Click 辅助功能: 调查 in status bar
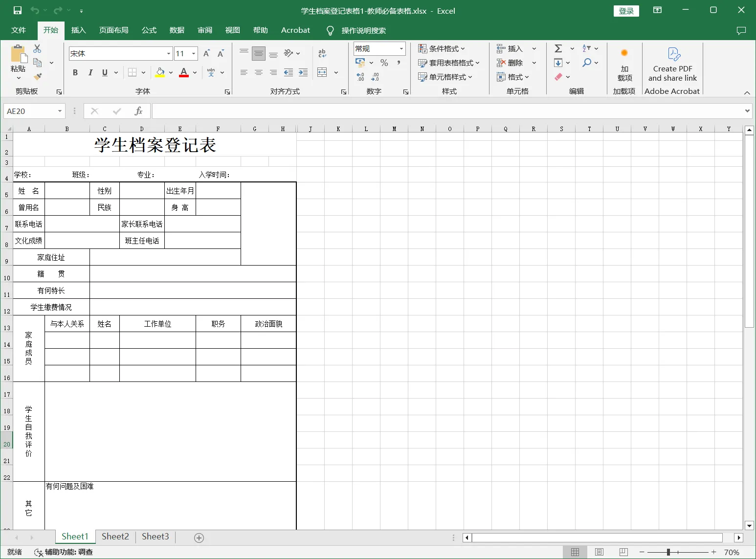This screenshot has width=756, height=559. [64, 552]
